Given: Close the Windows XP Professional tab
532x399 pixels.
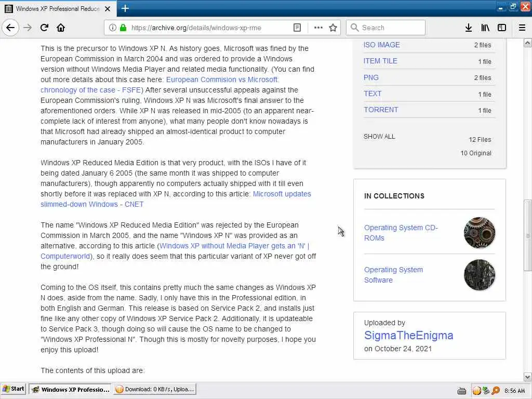Looking at the screenshot, I should point(108,9).
